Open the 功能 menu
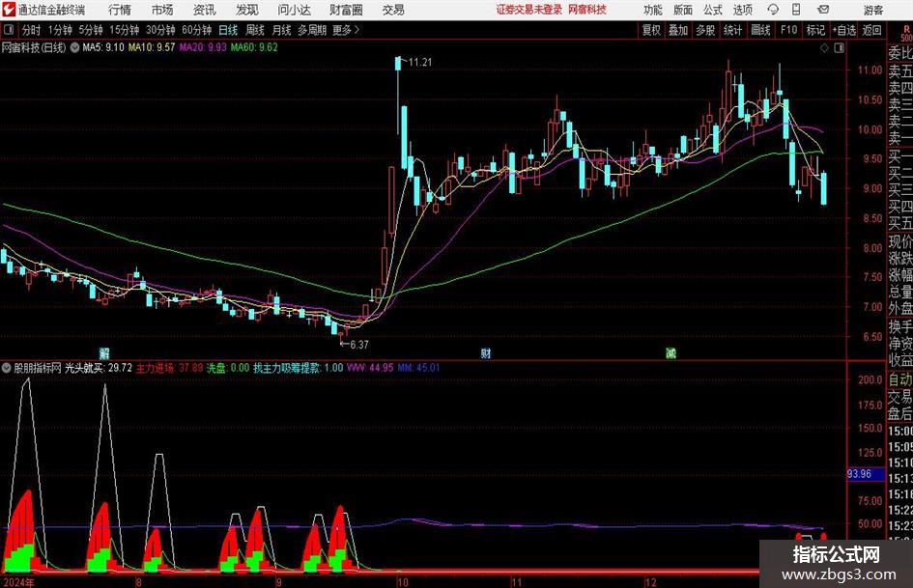The image size is (913, 588). (x=653, y=10)
